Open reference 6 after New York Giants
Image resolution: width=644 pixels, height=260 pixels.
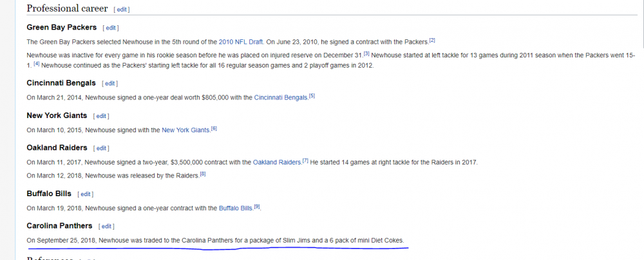[214, 128]
